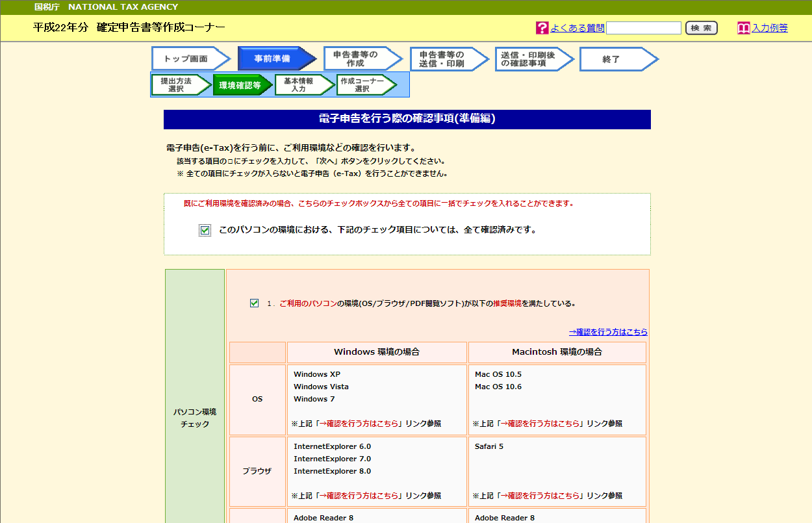Select the 事前準備 step
Viewport: 812px width, 523px height.
pos(277,58)
